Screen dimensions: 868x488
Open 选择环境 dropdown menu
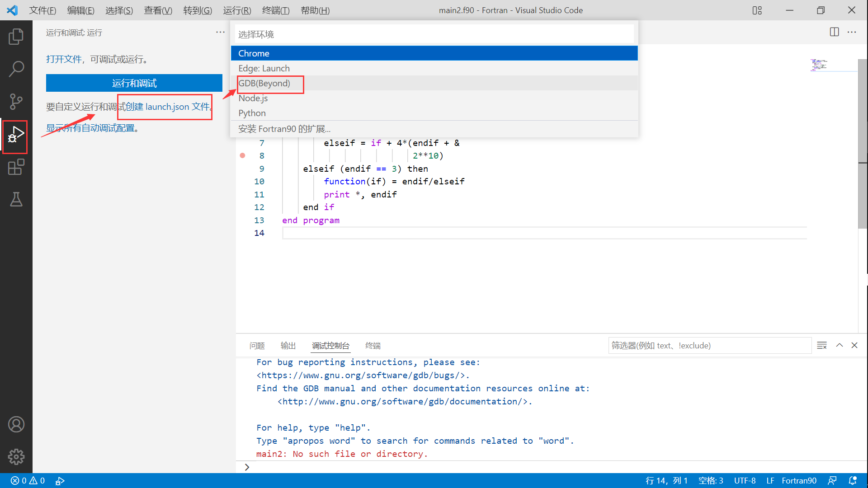tap(434, 34)
